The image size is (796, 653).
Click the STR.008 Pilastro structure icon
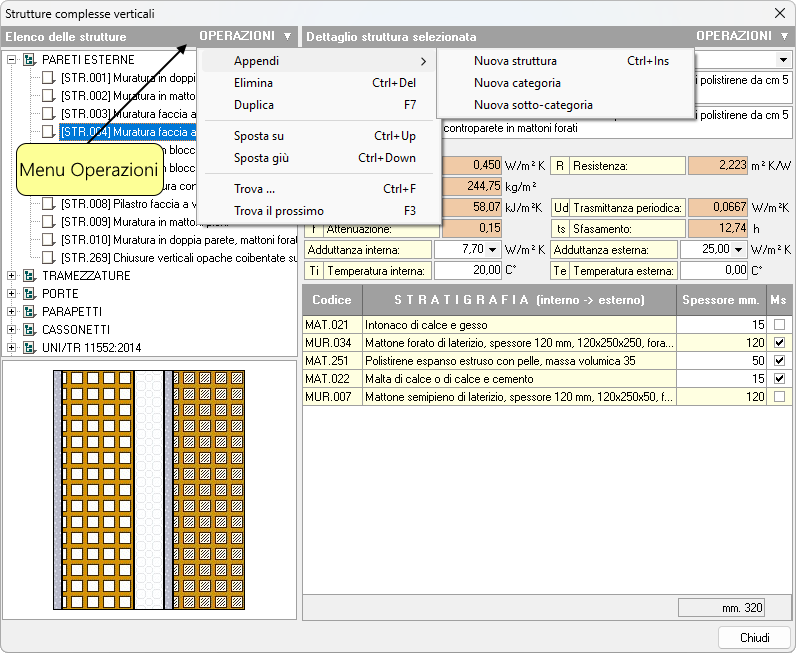(49, 204)
